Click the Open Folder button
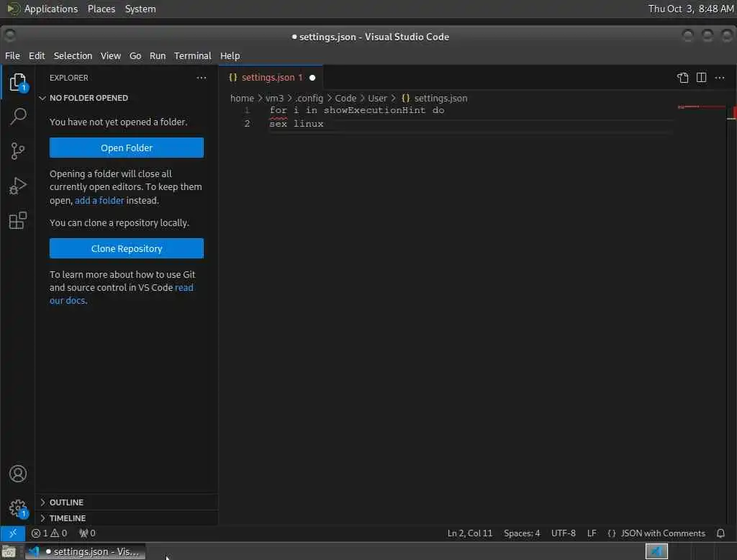 pos(127,148)
